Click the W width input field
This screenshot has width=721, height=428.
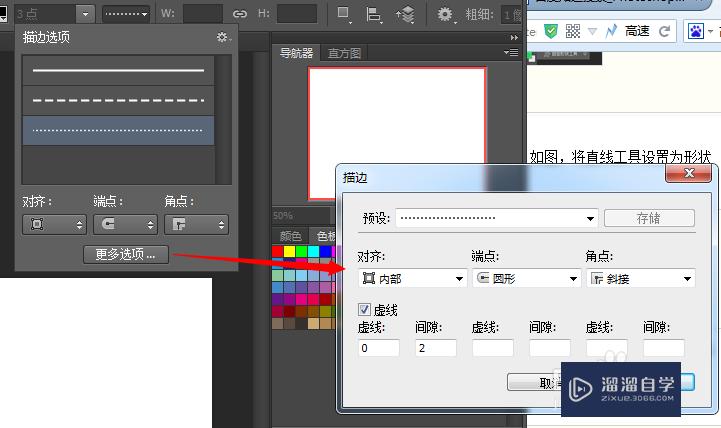(x=203, y=14)
